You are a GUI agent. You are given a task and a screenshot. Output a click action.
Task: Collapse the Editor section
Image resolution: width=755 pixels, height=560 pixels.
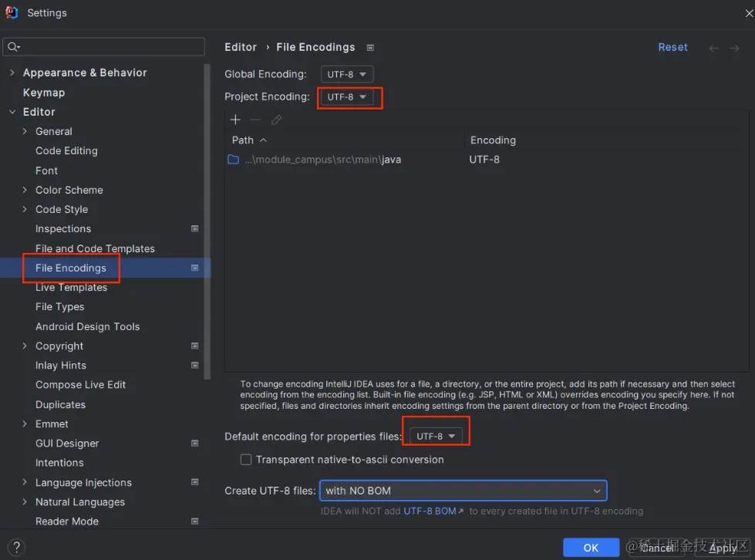tap(12, 112)
